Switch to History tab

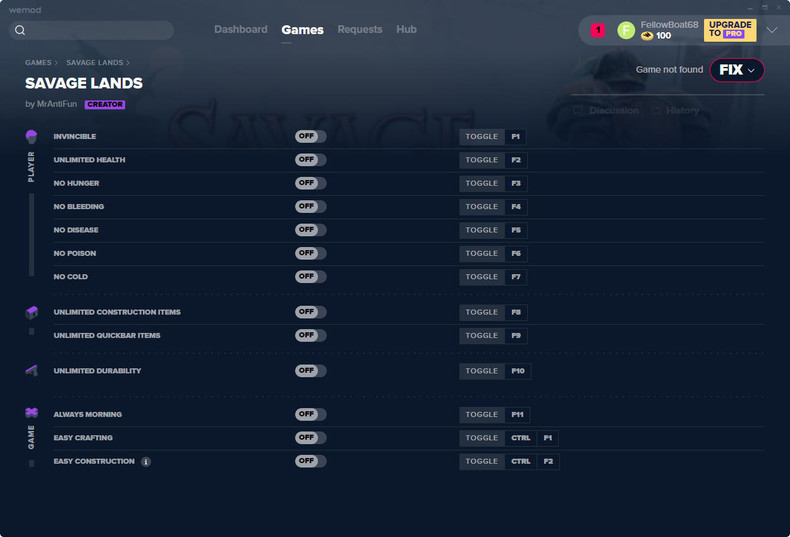tap(682, 110)
